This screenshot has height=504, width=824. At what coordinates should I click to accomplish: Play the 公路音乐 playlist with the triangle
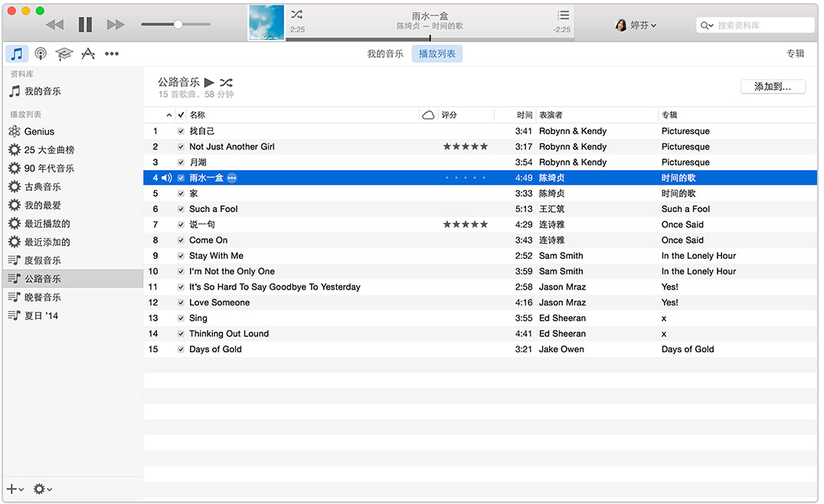(208, 82)
